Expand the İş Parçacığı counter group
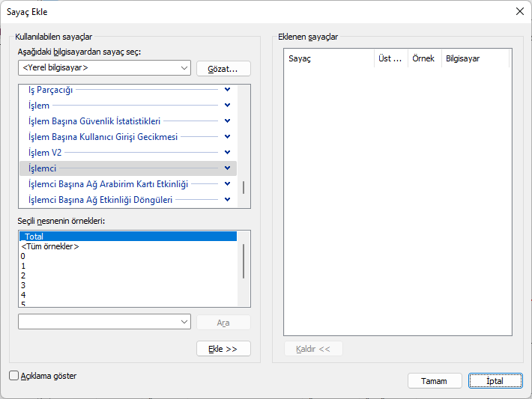 coord(227,90)
